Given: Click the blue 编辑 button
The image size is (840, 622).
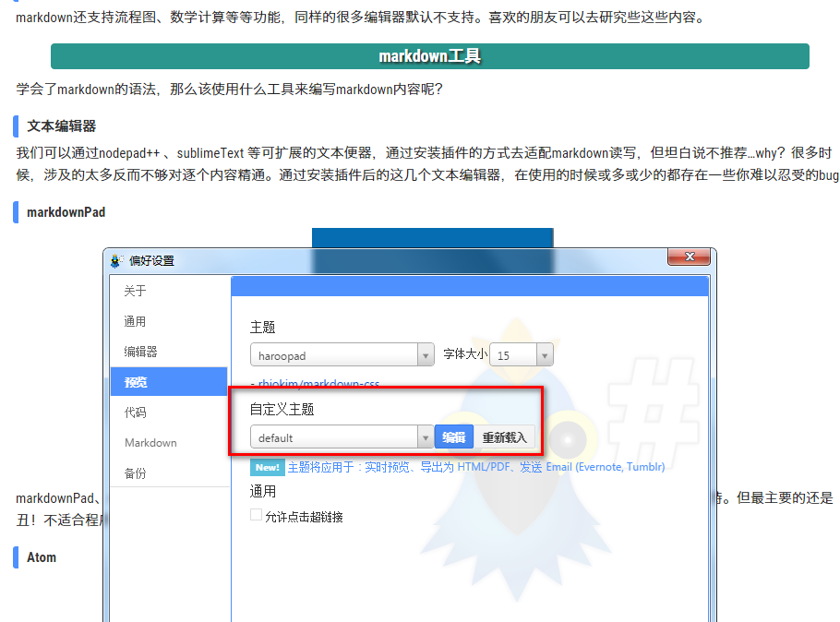Looking at the screenshot, I should click(453, 436).
